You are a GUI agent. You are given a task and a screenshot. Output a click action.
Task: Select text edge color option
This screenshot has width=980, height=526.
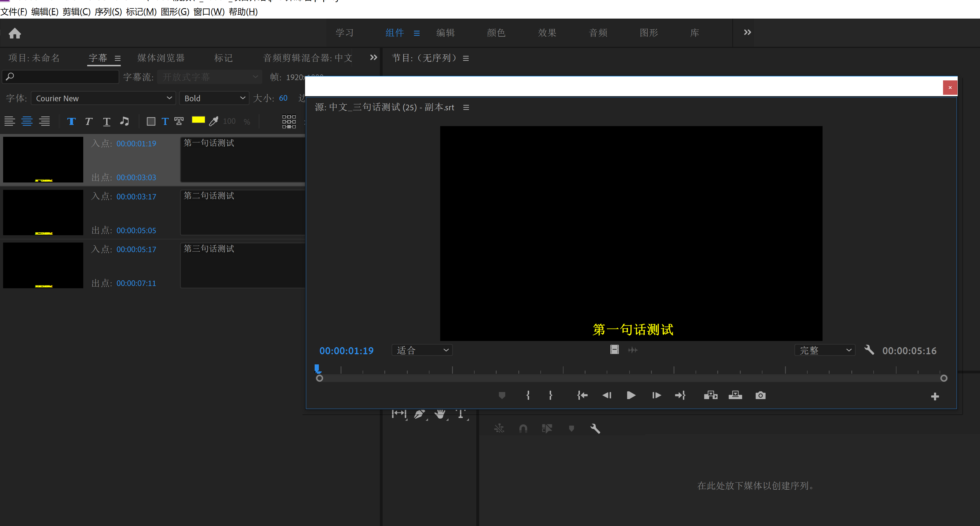179,122
